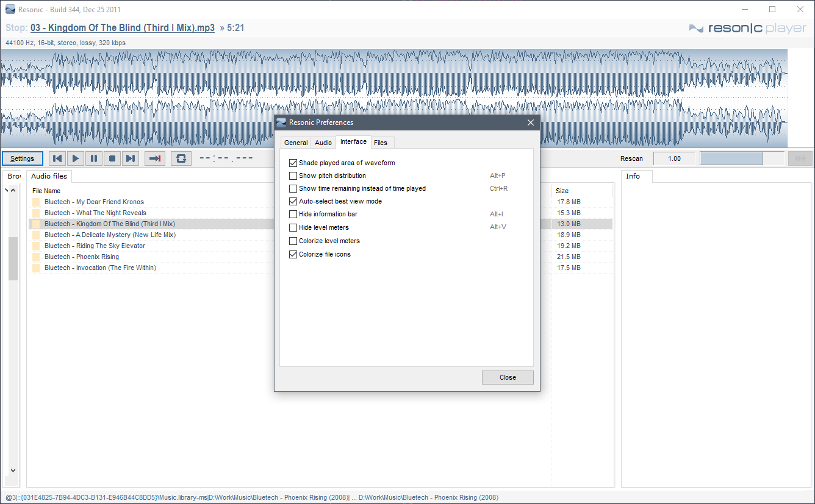Click the Close button in Preferences
Image resolution: width=815 pixels, height=504 pixels.
[508, 377]
